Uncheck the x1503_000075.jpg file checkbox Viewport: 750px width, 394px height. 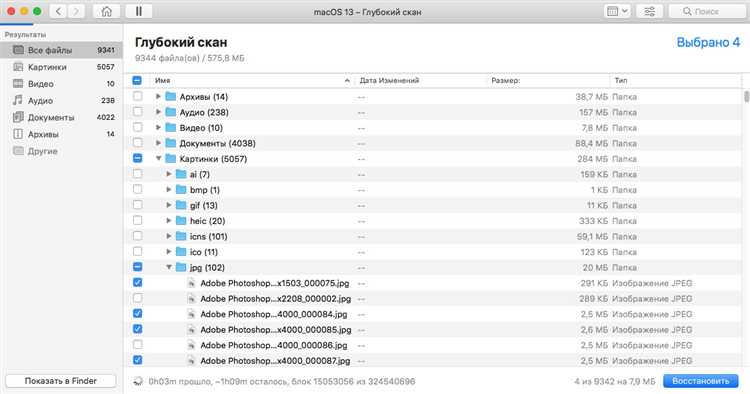click(137, 283)
